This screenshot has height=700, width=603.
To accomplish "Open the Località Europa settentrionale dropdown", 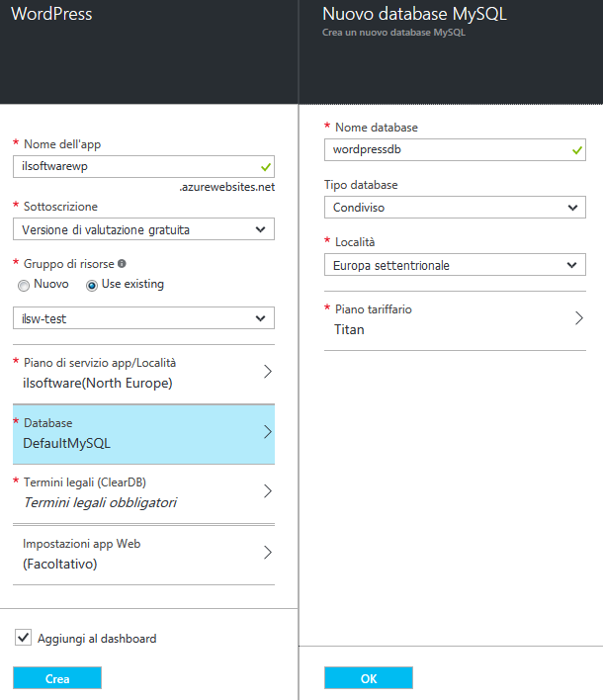I will click(455, 265).
